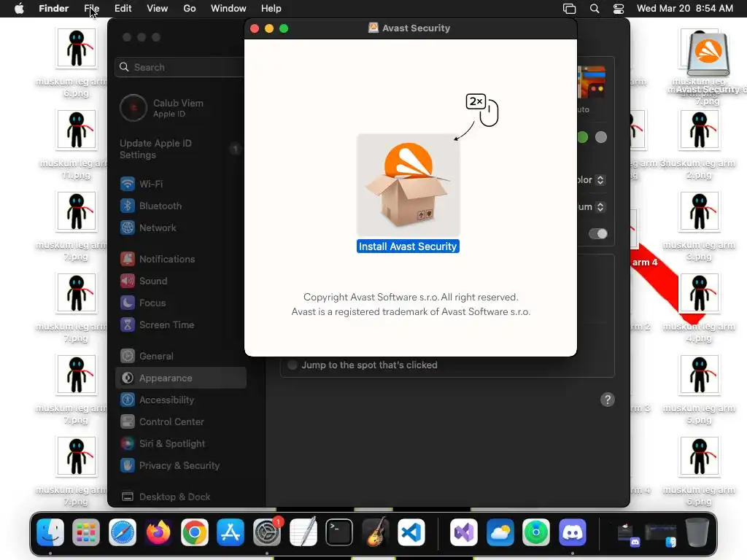Select the Avast Security disk image on desktop
The image size is (747, 560).
point(708,55)
